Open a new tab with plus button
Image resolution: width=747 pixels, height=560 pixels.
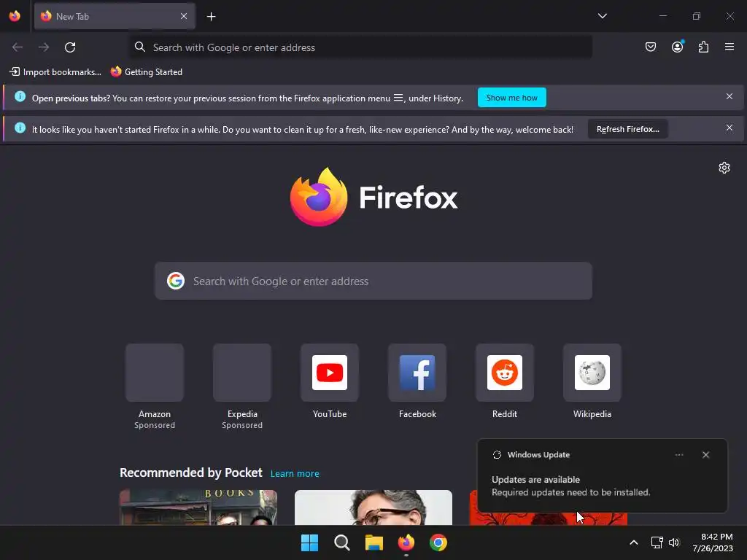click(211, 17)
